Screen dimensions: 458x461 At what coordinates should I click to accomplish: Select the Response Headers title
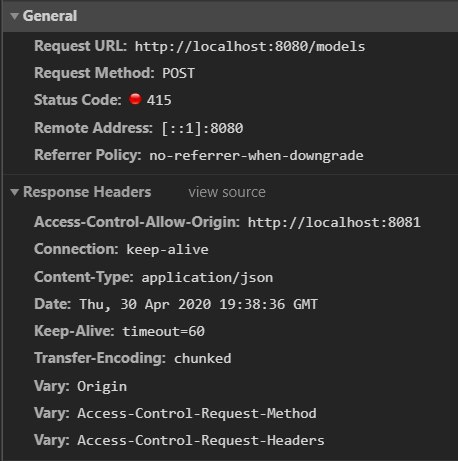click(87, 192)
